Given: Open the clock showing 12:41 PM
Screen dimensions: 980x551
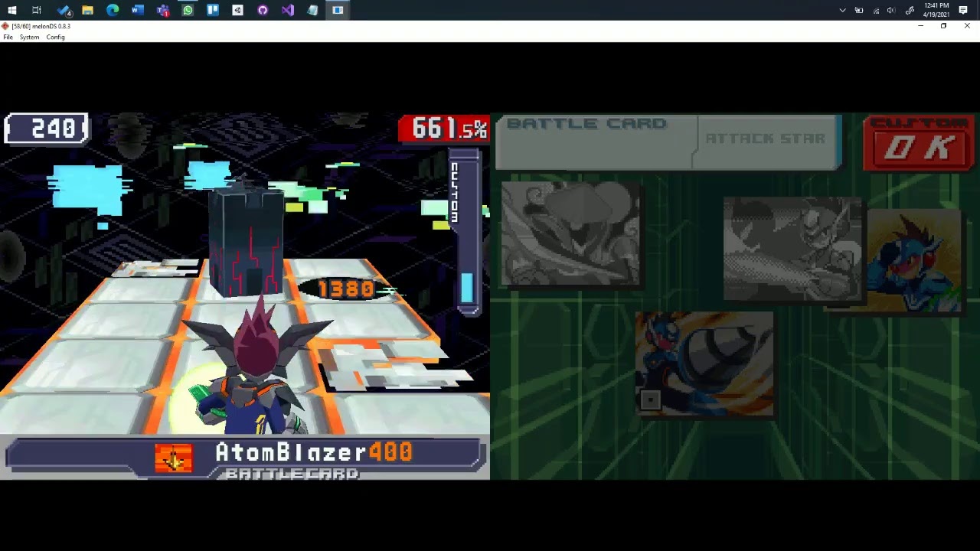Looking at the screenshot, I should point(936,10).
